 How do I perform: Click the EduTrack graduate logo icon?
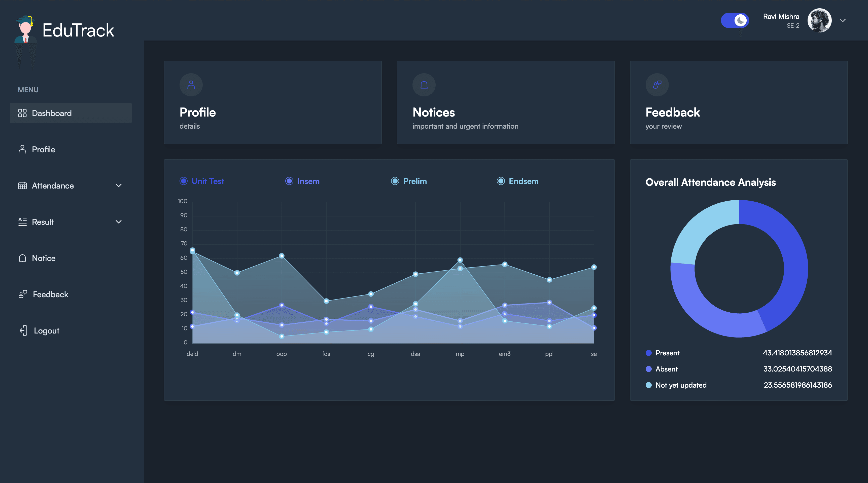click(x=26, y=30)
